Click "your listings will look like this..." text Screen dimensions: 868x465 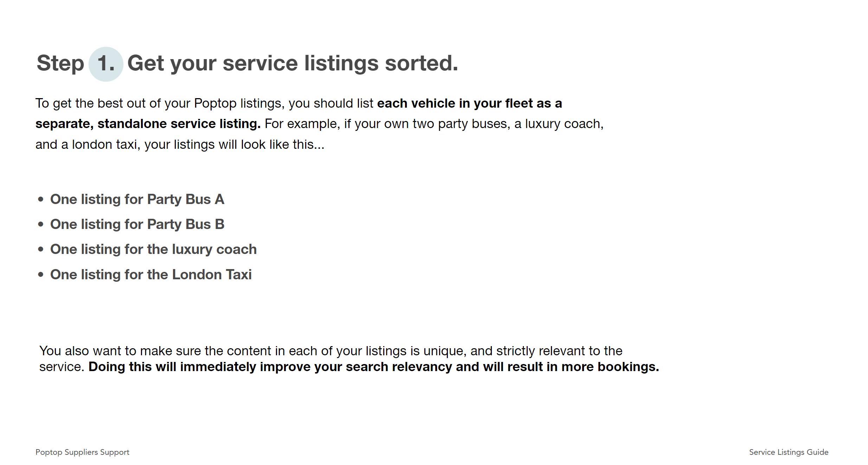pyautogui.click(x=234, y=145)
